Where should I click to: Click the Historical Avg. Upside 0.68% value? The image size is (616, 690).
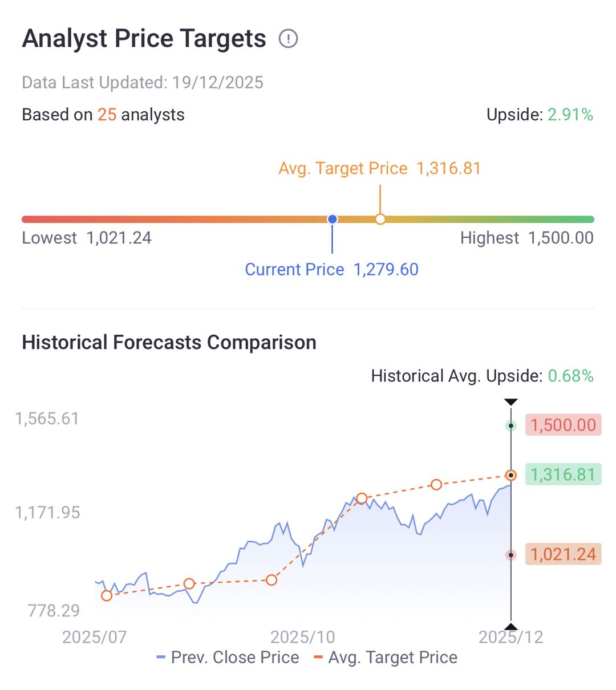[570, 376]
